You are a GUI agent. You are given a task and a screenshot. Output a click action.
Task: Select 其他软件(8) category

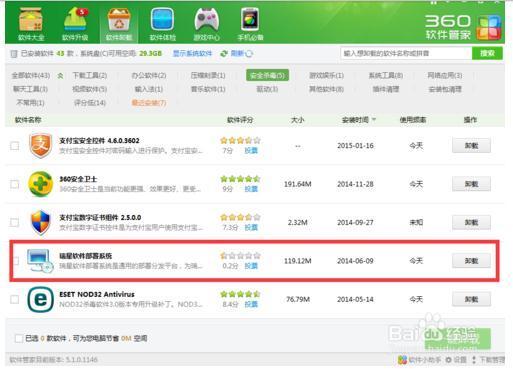click(326, 89)
